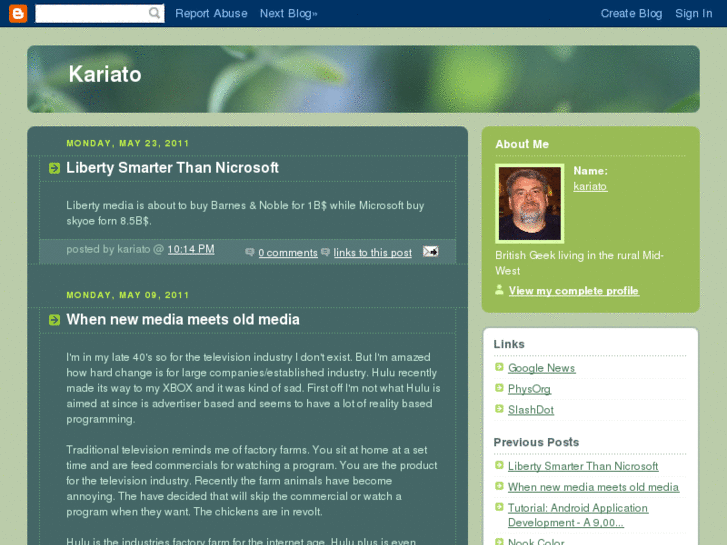Click bullet icon beside When new media previous post
The height and width of the screenshot is (545, 727).
point(499,487)
